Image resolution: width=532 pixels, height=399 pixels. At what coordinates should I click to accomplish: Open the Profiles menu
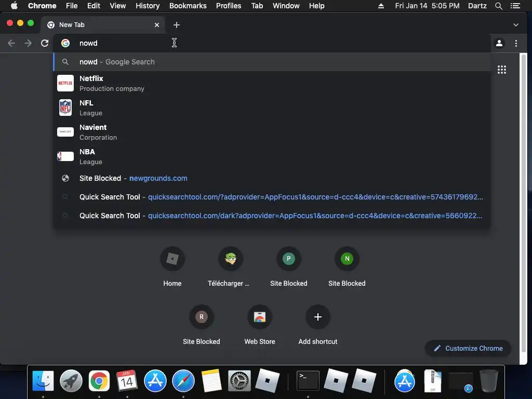229,6
